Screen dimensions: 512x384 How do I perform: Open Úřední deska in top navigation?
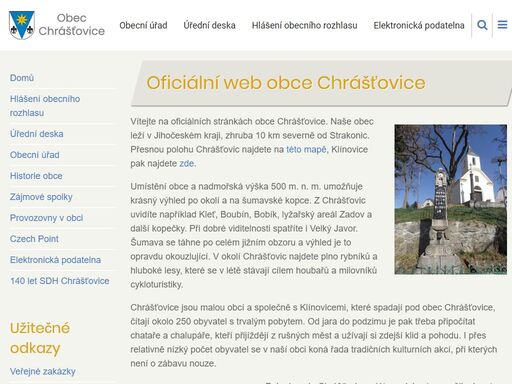pos(209,25)
